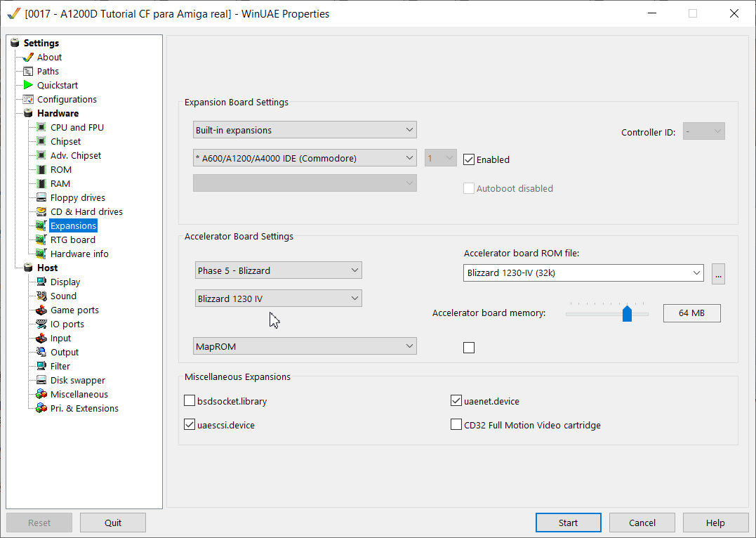This screenshot has width=756, height=538.
Task: Select Expansions label in the tree
Action: coord(73,225)
